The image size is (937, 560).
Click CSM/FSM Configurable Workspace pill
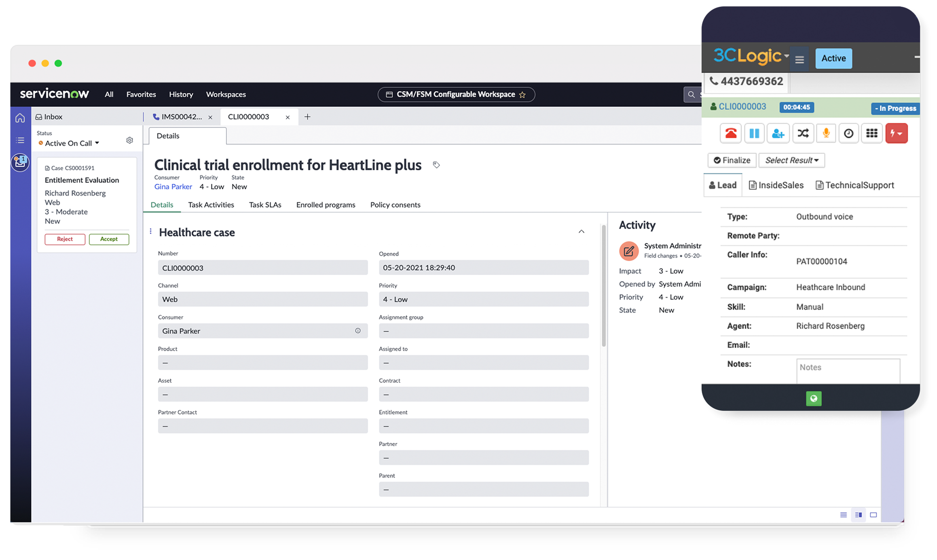coord(456,94)
